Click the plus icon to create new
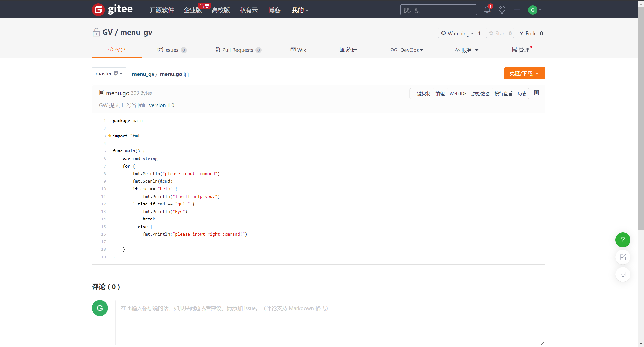 [x=517, y=10]
